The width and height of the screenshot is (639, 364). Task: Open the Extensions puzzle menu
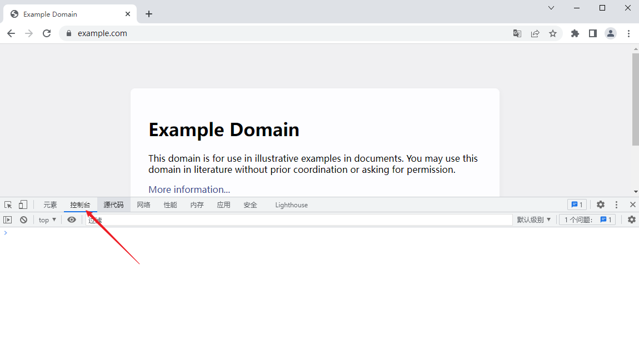[575, 33]
